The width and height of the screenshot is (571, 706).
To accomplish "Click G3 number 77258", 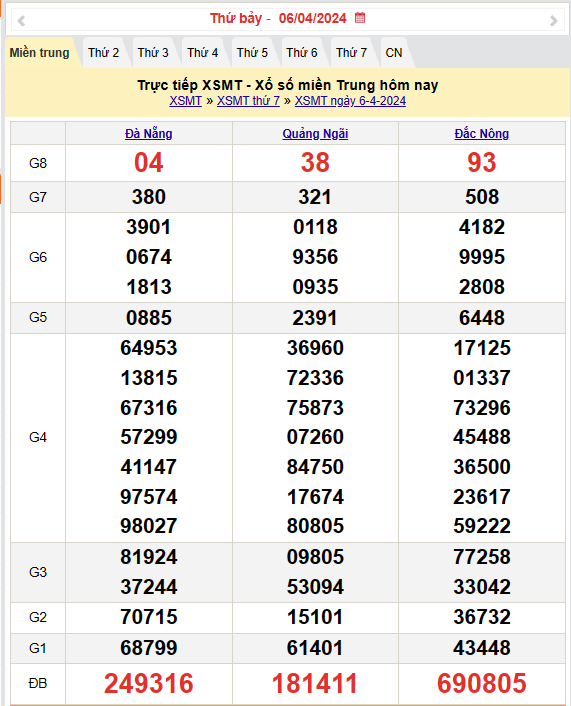I will [482, 557].
